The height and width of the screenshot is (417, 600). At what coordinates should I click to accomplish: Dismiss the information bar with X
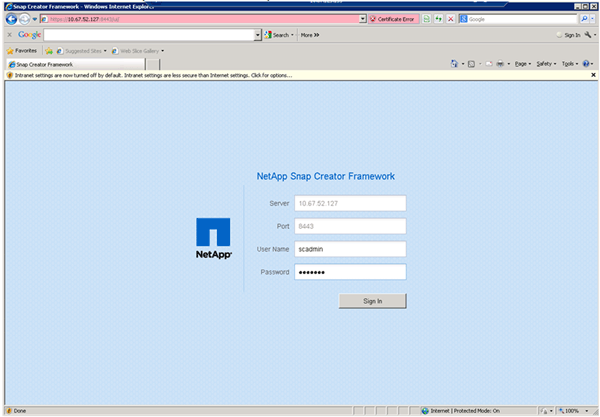point(593,75)
